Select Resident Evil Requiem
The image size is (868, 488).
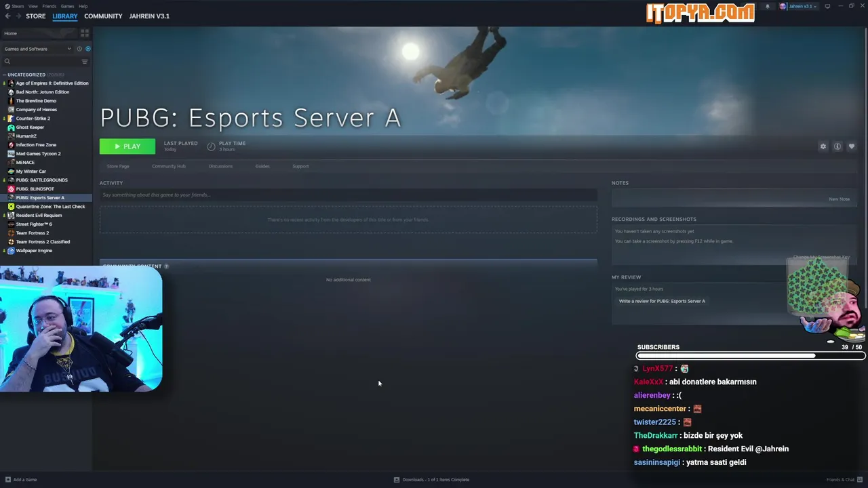coord(39,216)
